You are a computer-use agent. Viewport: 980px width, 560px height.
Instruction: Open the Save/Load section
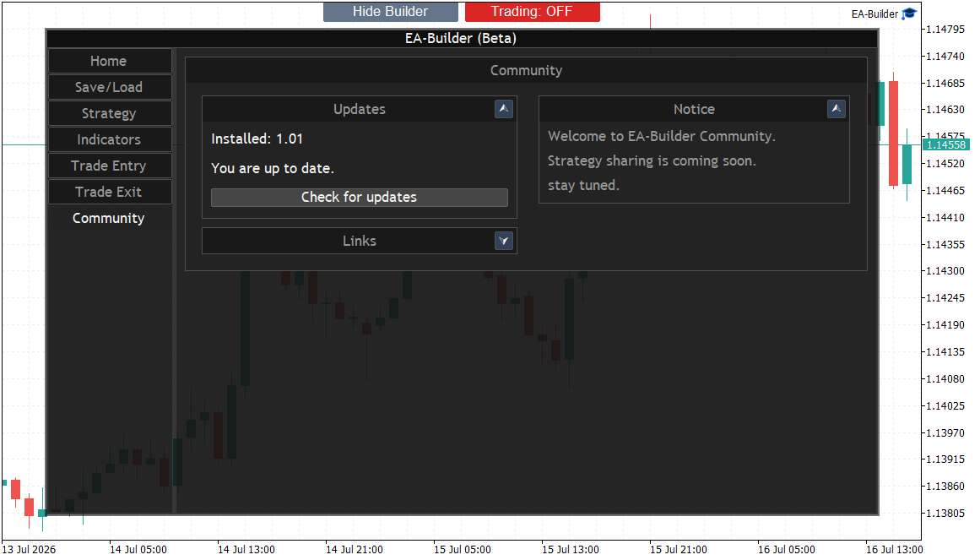click(x=110, y=88)
